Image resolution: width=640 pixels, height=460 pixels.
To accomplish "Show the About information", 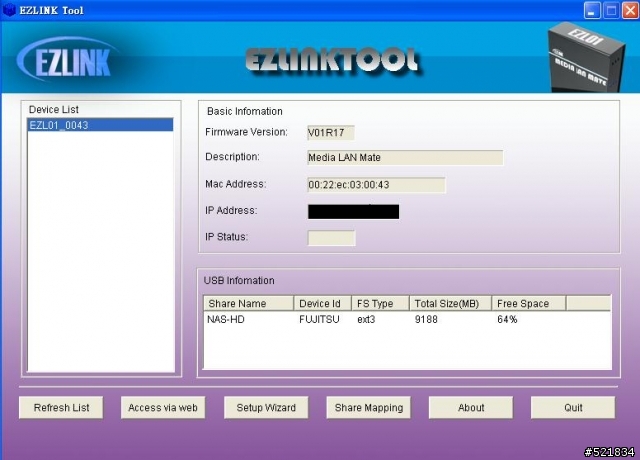I will point(471,407).
